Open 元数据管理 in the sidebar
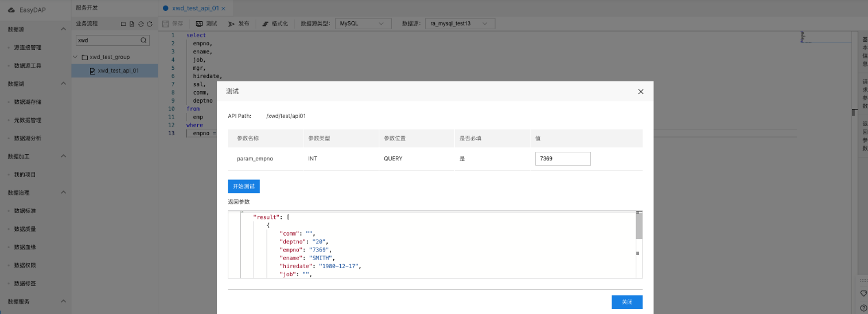868x314 pixels. click(x=28, y=120)
